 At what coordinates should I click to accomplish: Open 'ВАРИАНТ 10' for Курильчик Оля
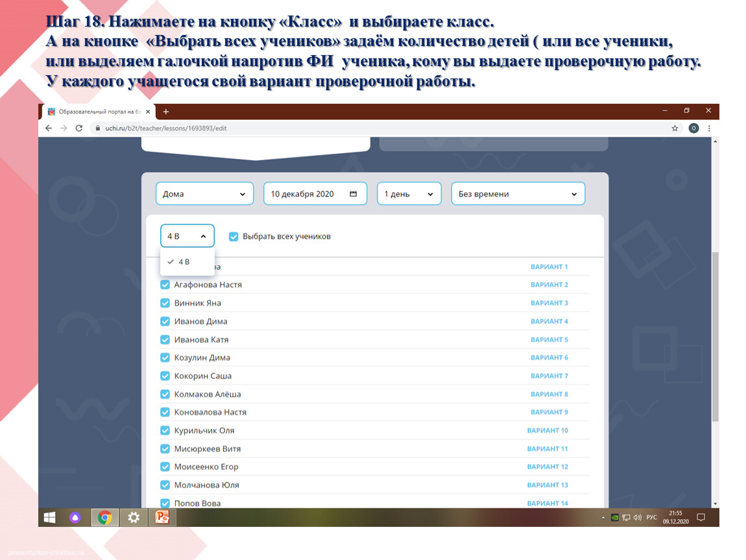click(547, 430)
